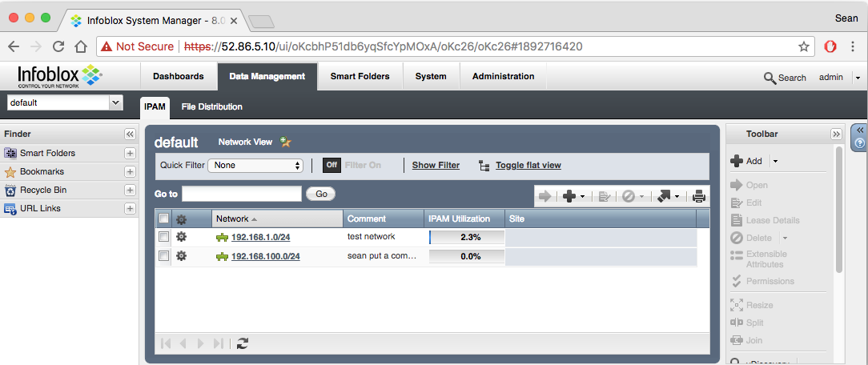Expand URL Links in the Finder
The height and width of the screenshot is (365, 868).
click(x=130, y=208)
